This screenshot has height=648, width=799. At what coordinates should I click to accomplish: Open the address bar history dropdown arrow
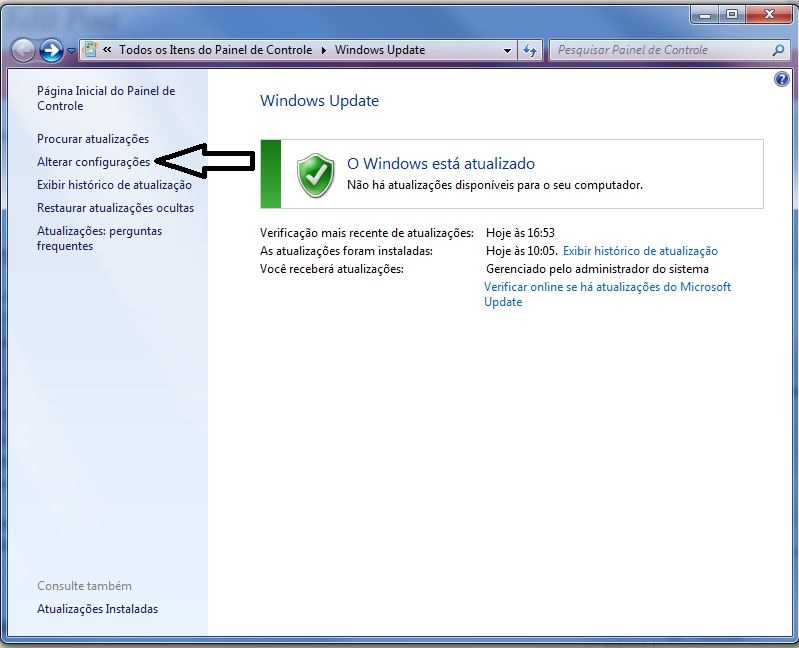click(508, 50)
